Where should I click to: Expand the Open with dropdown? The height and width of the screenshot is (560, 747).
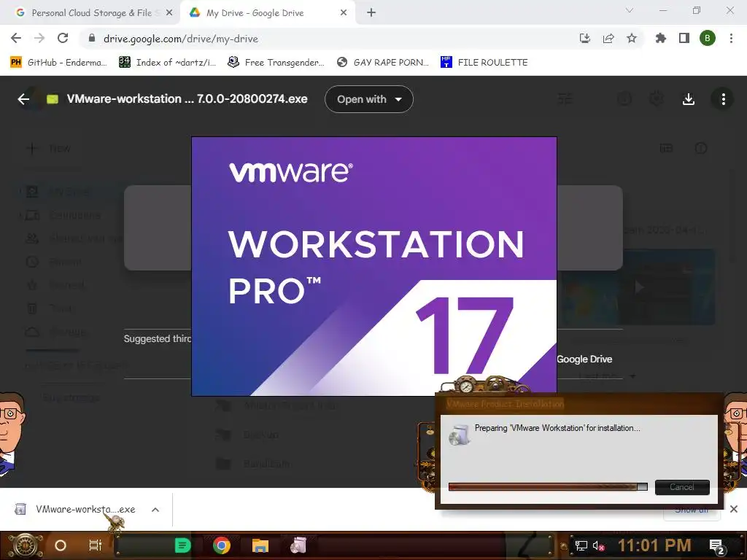(x=368, y=99)
